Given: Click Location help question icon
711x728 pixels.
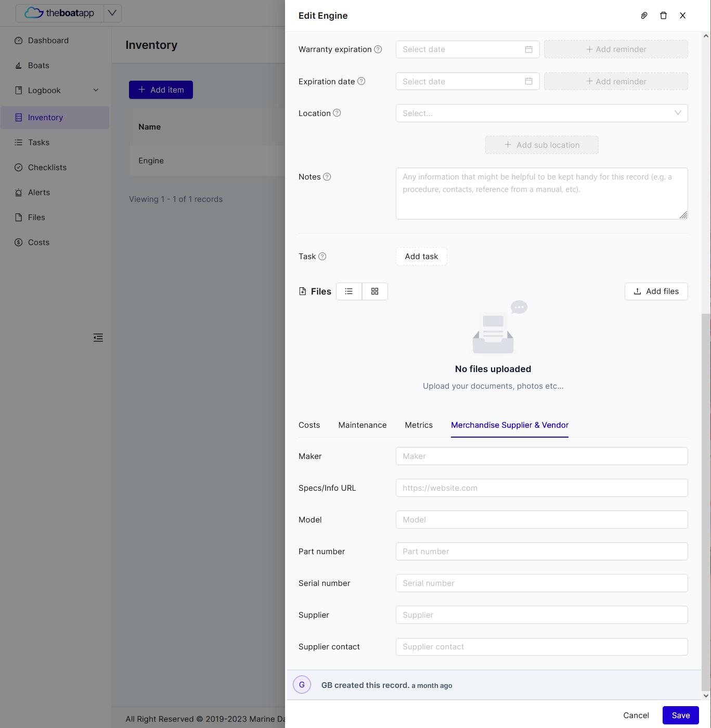Looking at the screenshot, I should [337, 113].
